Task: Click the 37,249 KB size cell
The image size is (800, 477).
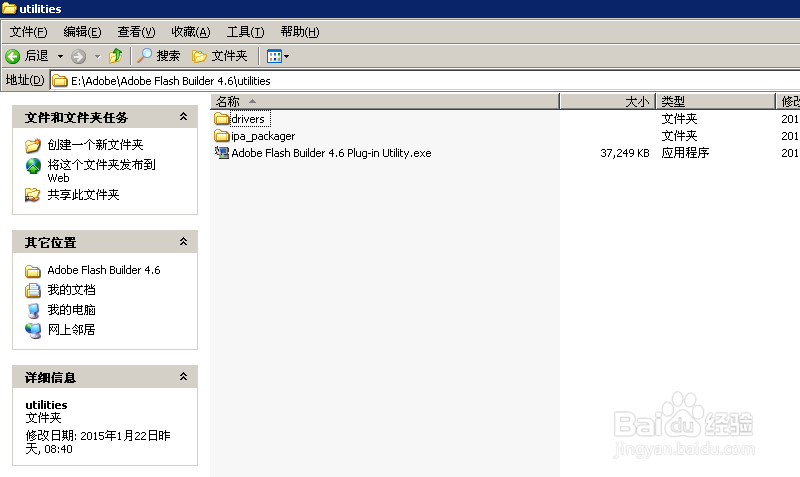Action: pyautogui.click(x=624, y=153)
